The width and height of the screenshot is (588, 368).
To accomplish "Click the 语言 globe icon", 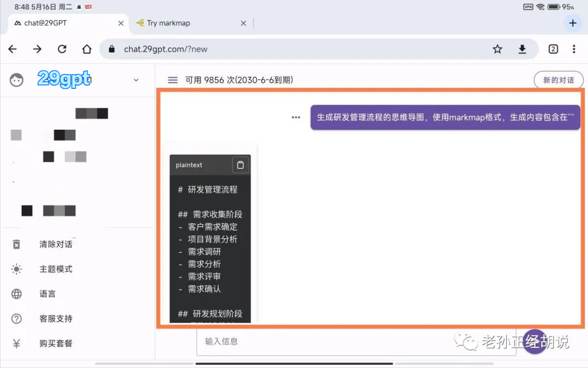I will (16, 294).
